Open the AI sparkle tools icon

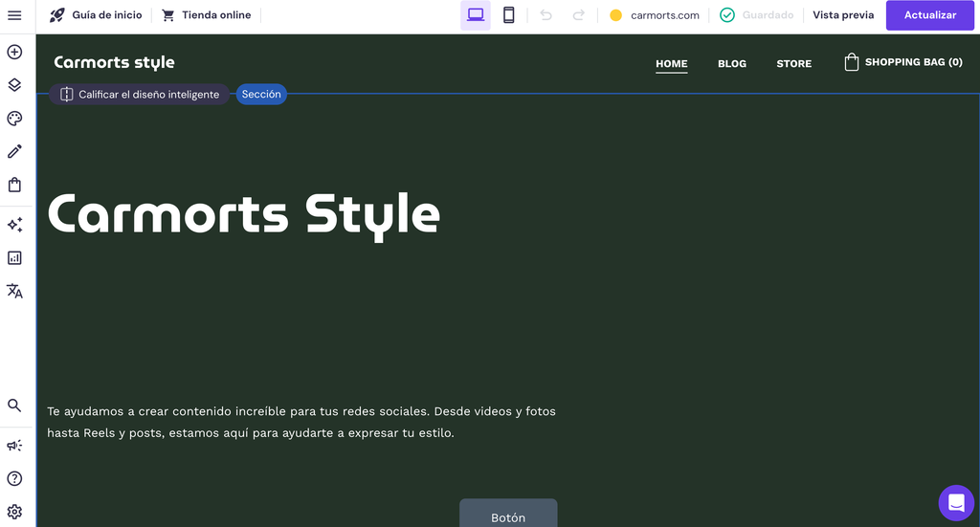14,225
